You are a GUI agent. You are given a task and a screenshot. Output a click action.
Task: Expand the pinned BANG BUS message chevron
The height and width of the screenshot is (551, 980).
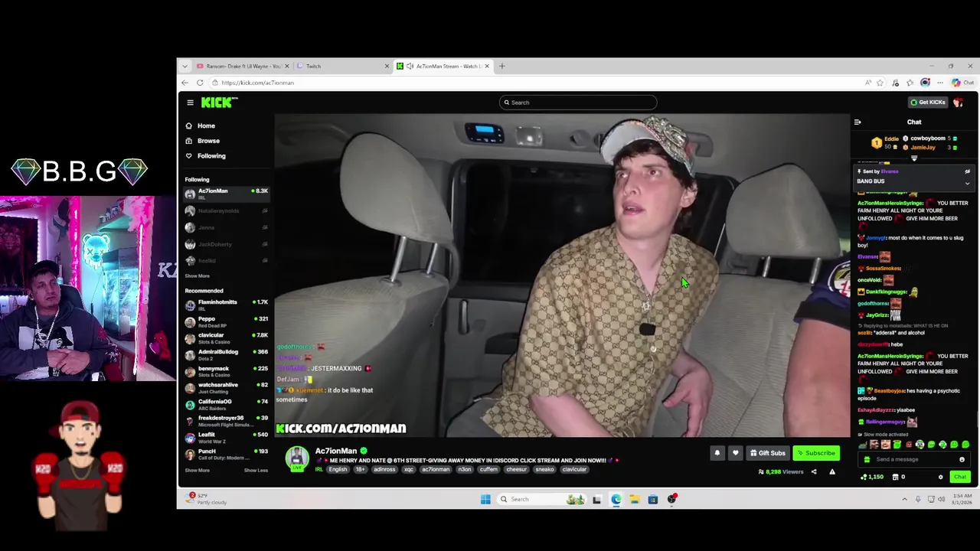967,183
